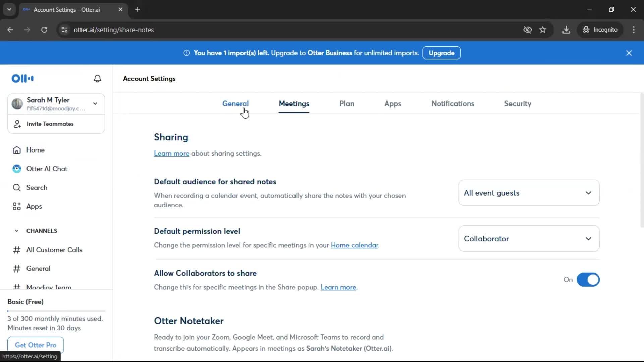The height and width of the screenshot is (362, 644).
Task: Open the notifications bell
Action: [97, 79]
